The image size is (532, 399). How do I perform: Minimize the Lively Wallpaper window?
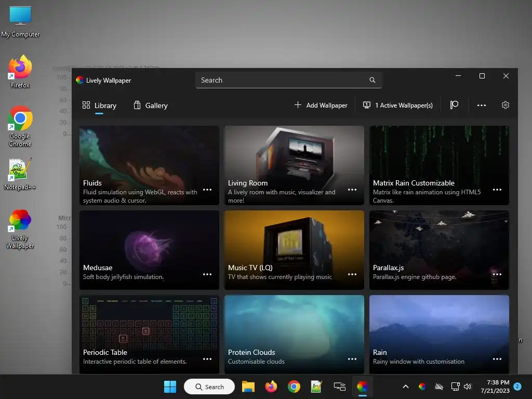458,76
